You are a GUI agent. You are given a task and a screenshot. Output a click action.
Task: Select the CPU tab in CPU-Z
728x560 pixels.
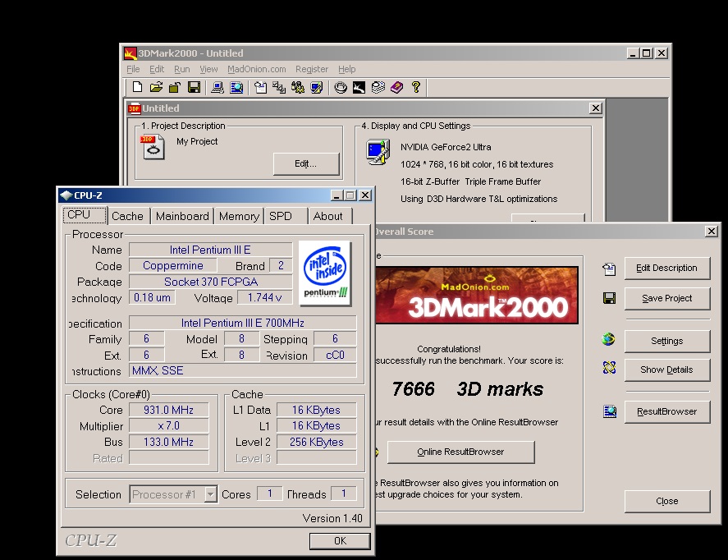pyautogui.click(x=85, y=215)
